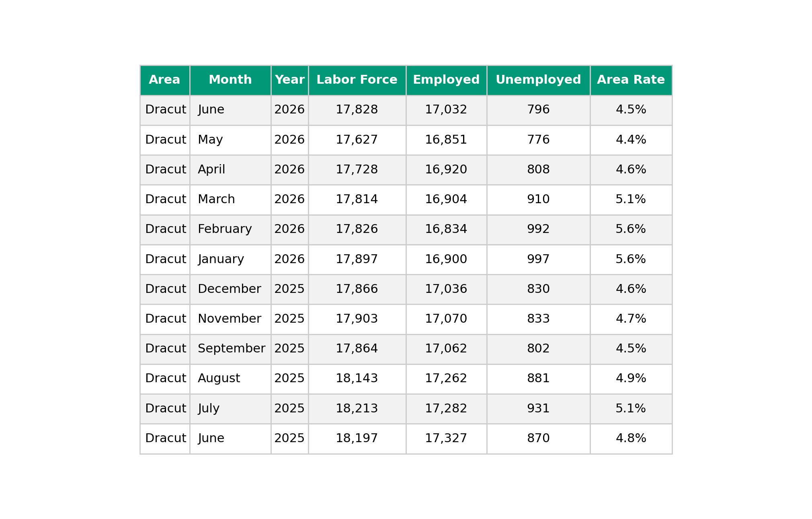Screen dimensions: 812x519
Task: Click the September month cell
Action: point(230,349)
